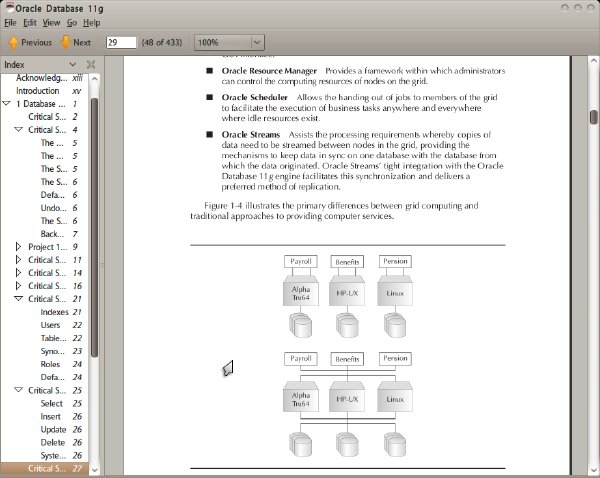The image size is (600, 478).
Task: Open the Go menu
Action: click(x=72, y=23)
